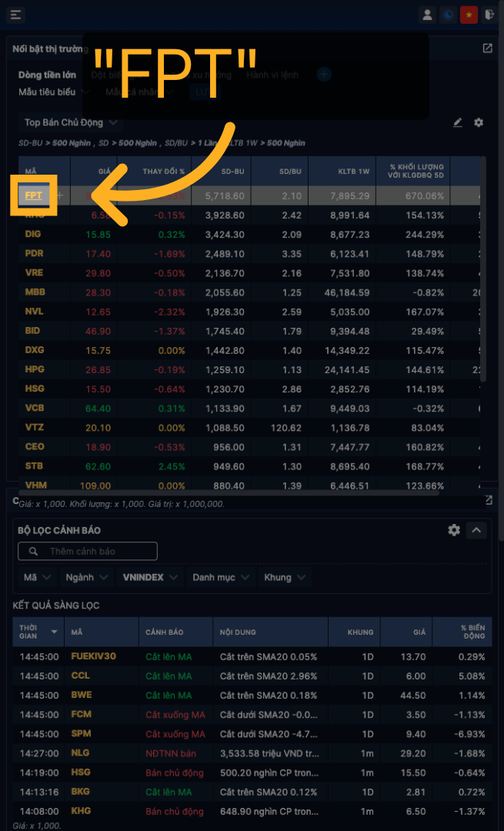Click the vertical scrollbar of the stock table

482,269
